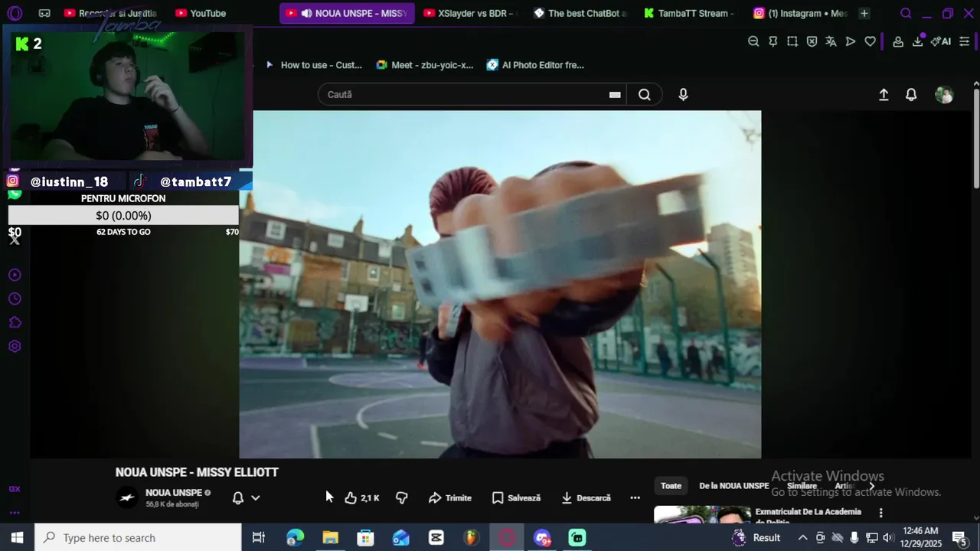Open the AI assistant toolbar button
The height and width of the screenshot is (551, 980).
[x=941, y=41]
